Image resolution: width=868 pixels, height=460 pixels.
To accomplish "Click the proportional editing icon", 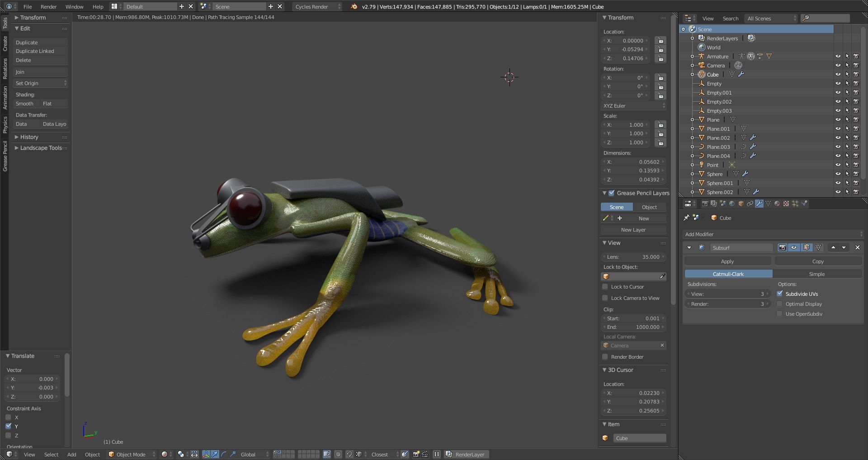I will point(338,455).
